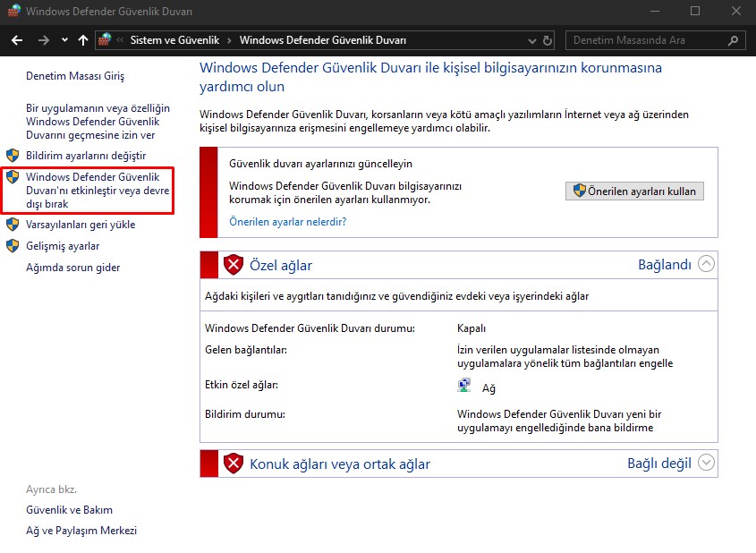Select Windows Defender Güvenlik Duvarı breadcrumb
This screenshot has width=756, height=553.
click(x=323, y=40)
